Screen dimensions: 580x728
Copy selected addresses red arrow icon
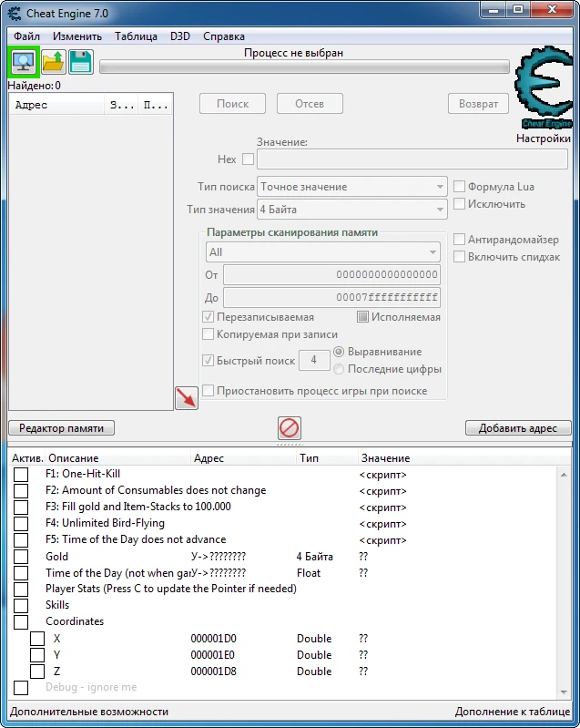point(187,398)
